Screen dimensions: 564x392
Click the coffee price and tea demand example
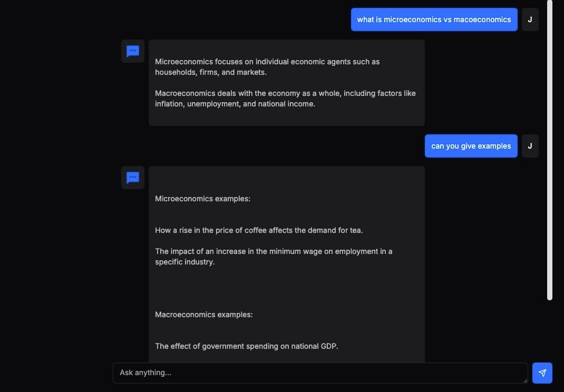pyautogui.click(x=259, y=230)
